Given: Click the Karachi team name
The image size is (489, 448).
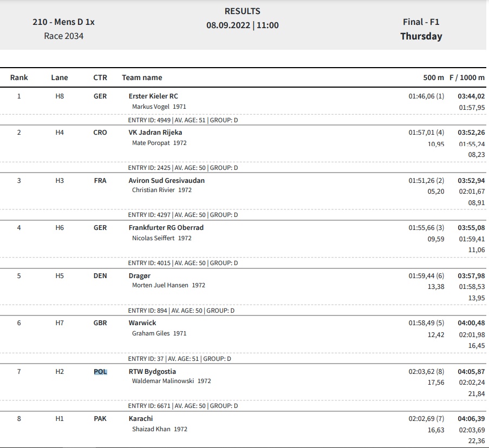Looking at the screenshot, I should click(x=141, y=419).
